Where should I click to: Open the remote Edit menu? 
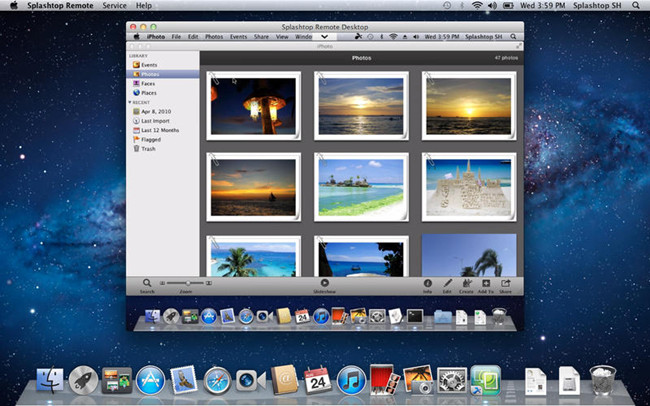(x=193, y=36)
